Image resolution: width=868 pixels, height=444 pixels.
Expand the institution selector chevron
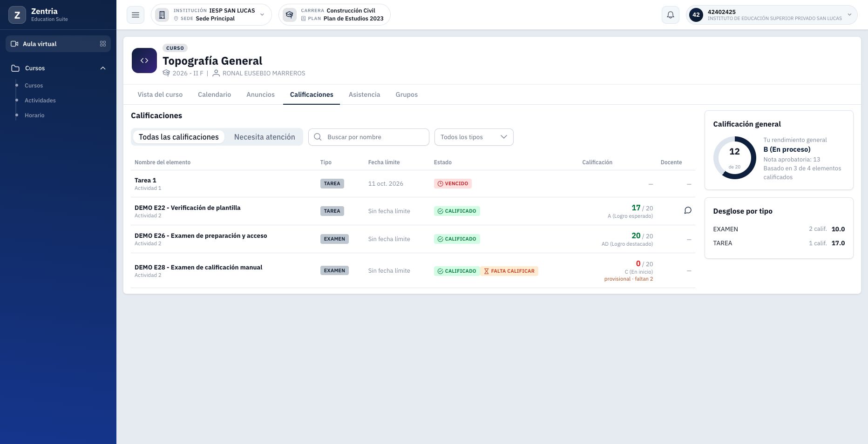click(x=262, y=15)
